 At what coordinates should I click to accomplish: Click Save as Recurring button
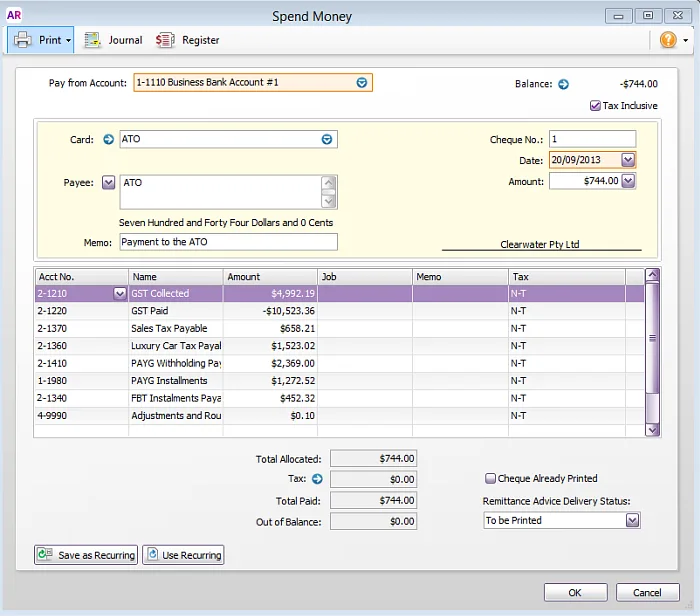pyautogui.click(x=86, y=555)
